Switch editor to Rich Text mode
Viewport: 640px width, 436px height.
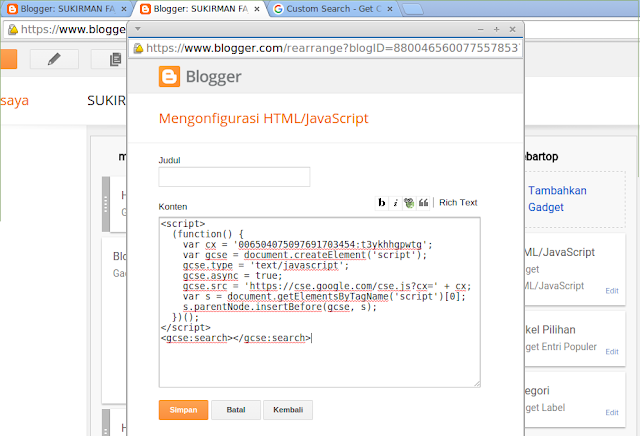click(458, 202)
